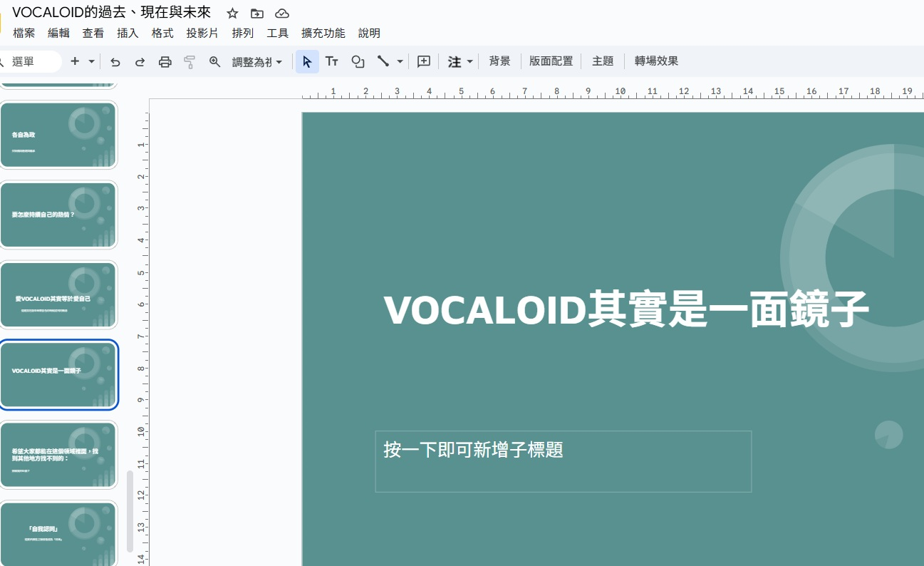
Task: Open the 格式 menu
Action: (x=162, y=33)
